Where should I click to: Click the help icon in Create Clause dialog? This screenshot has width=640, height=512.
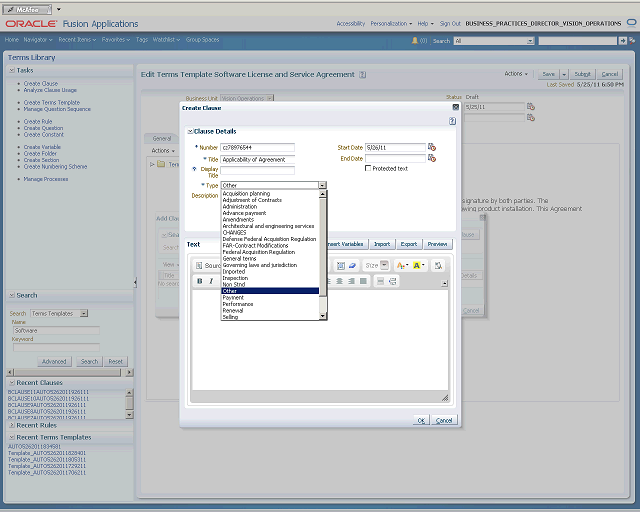(452, 121)
